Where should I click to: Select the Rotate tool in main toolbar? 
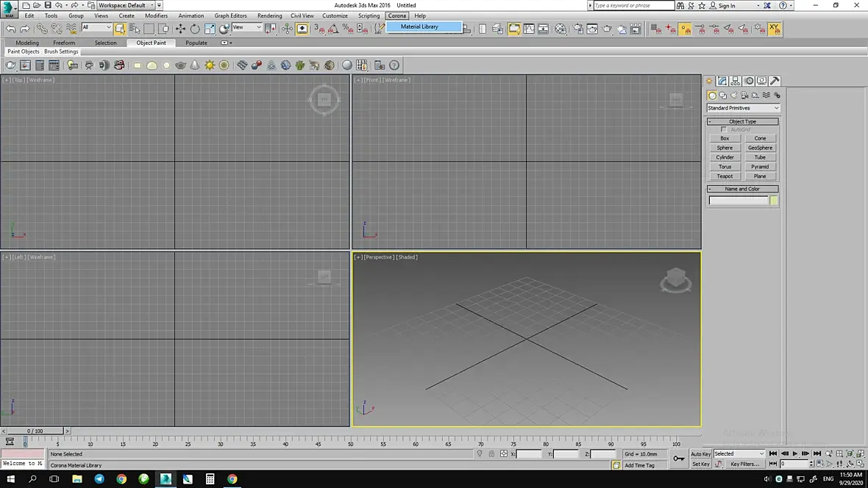195,29
